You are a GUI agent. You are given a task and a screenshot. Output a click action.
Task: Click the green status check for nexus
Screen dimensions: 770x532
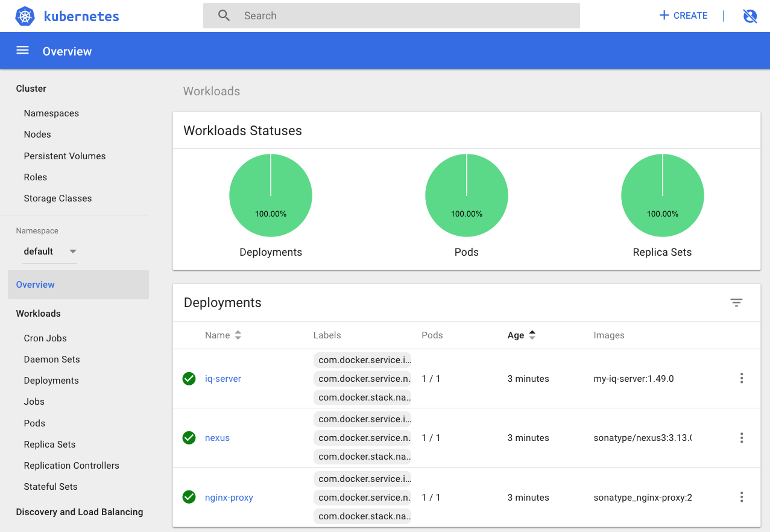pos(189,438)
